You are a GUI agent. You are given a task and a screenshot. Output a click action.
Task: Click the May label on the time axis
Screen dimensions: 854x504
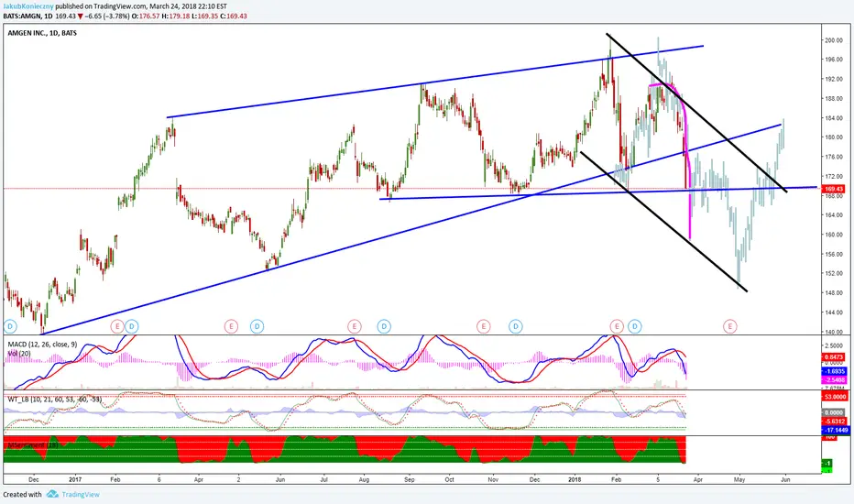tap(739, 480)
